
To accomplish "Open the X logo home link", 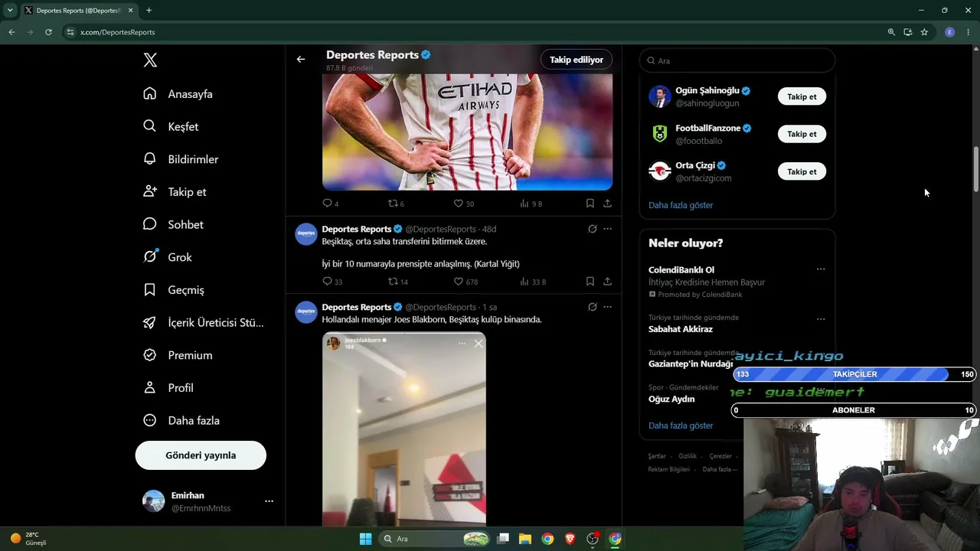I will tap(150, 60).
